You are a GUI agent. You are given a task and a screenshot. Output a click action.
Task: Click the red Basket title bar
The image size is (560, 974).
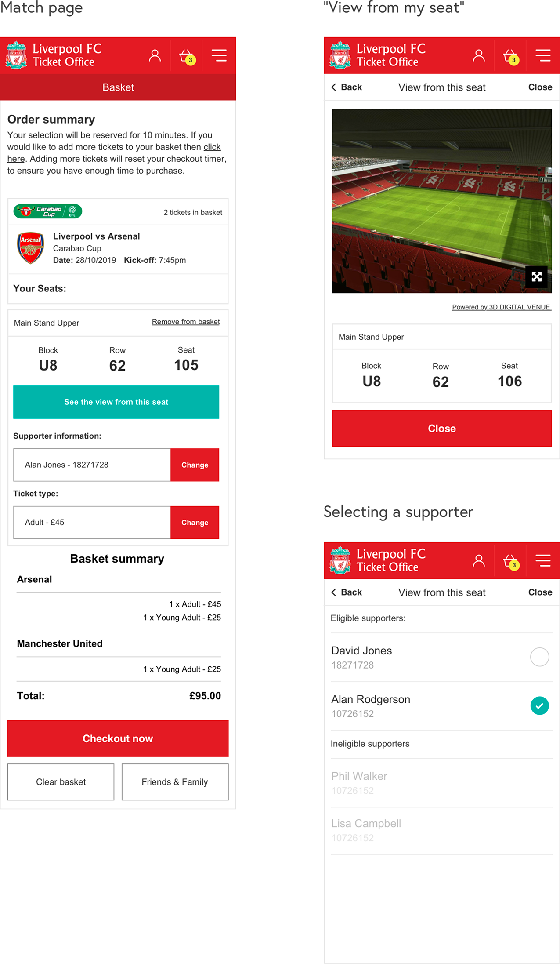[x=118, y=87]
